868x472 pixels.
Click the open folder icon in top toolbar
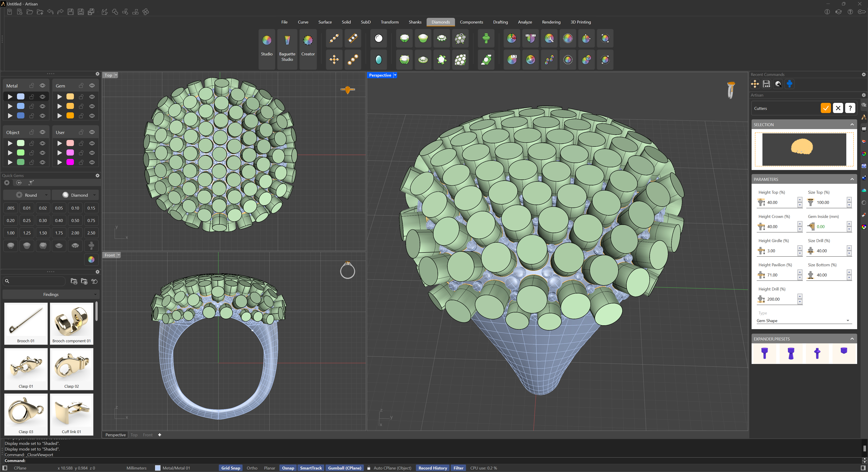30,12
